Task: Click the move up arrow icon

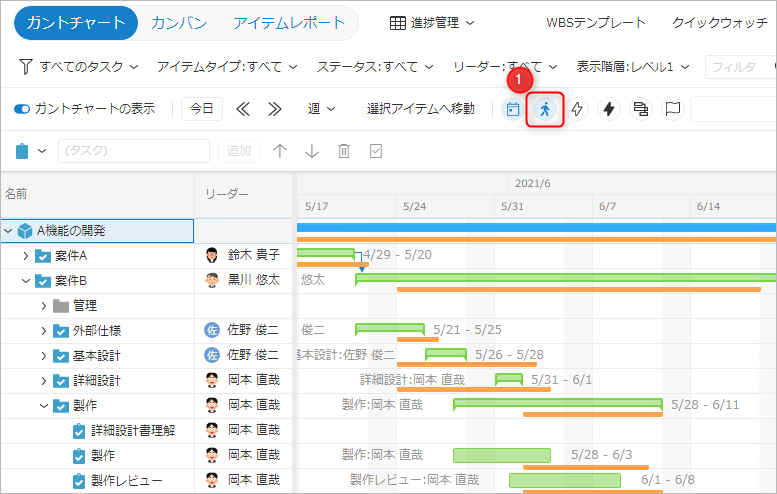Action: click(x=280, y=151)
